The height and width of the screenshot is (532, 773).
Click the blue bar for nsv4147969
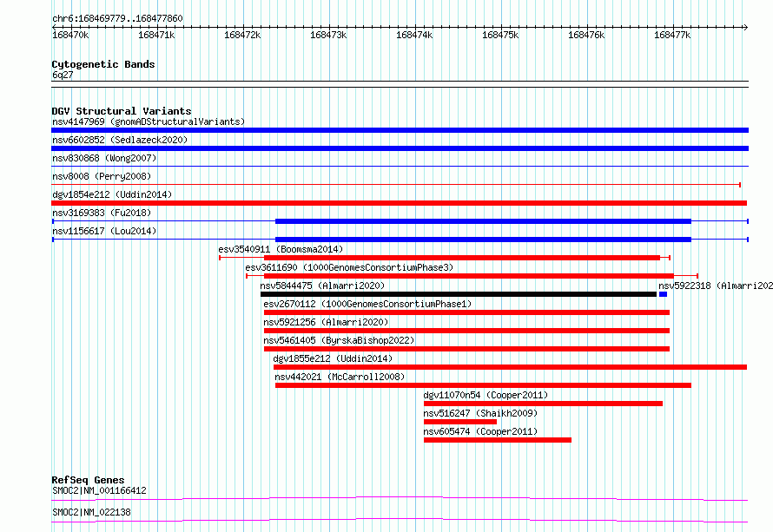click(x=400, y=130)
